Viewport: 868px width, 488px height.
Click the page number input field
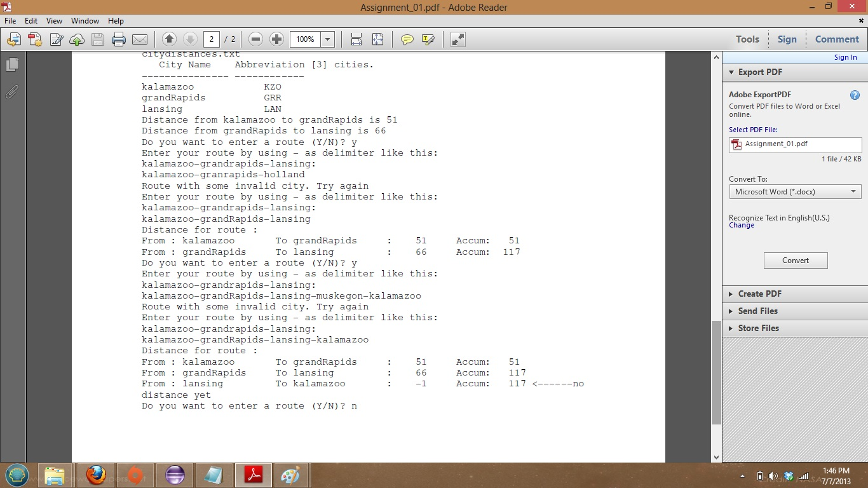(212, 39)
